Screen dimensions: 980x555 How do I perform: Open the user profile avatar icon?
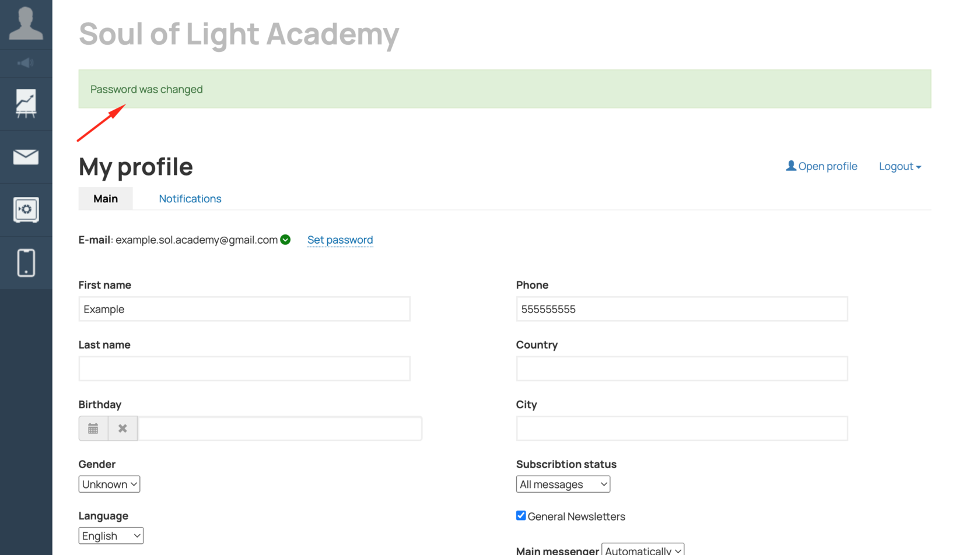[x=26, y=24]
